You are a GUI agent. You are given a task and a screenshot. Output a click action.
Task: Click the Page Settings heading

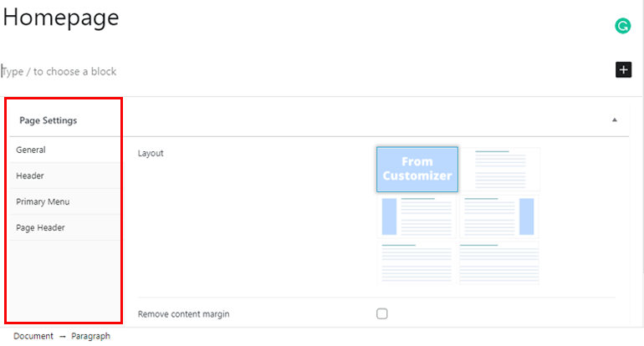click(x=48, y=120)
